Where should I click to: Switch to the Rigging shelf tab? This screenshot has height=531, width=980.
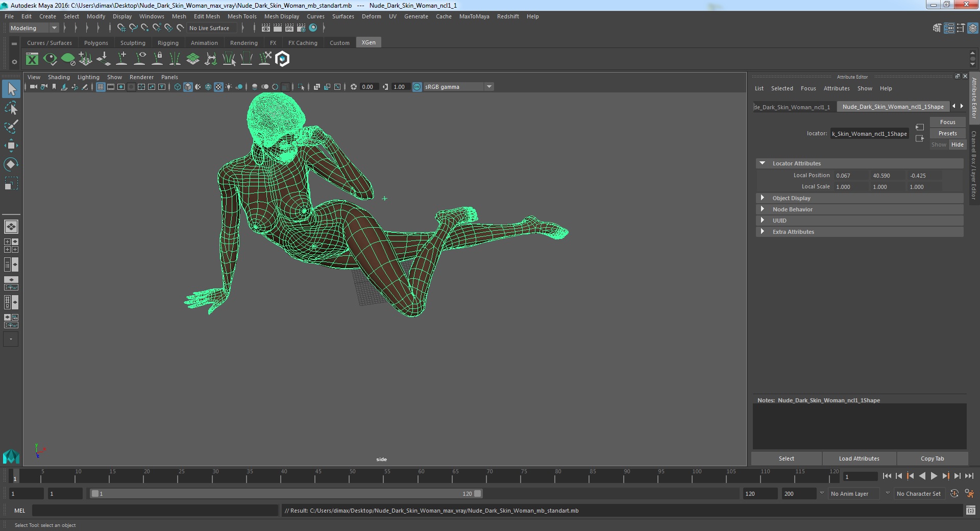point(168,43)
